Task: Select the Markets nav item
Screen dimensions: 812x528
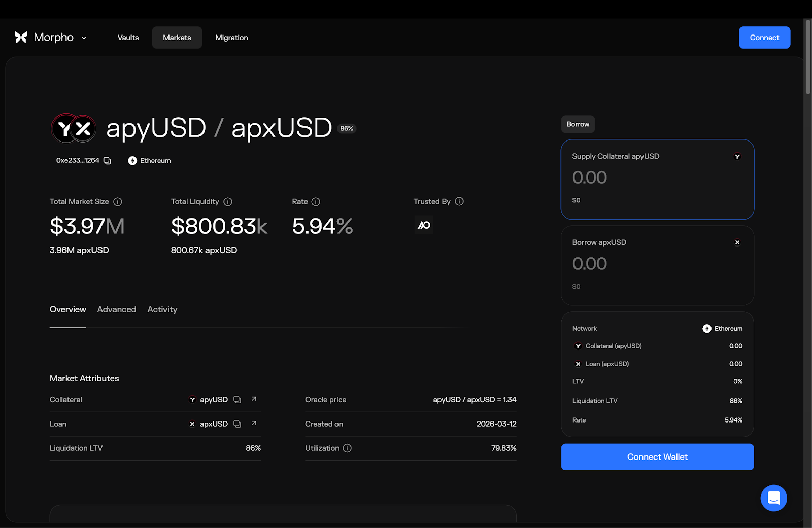Action: pyautogui.click(x=177, y=38)
